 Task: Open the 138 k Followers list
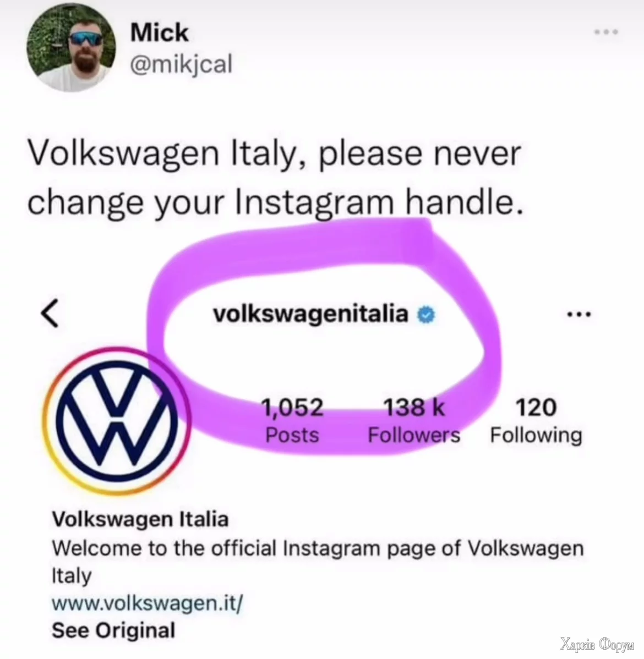click(x=414, y=420)
